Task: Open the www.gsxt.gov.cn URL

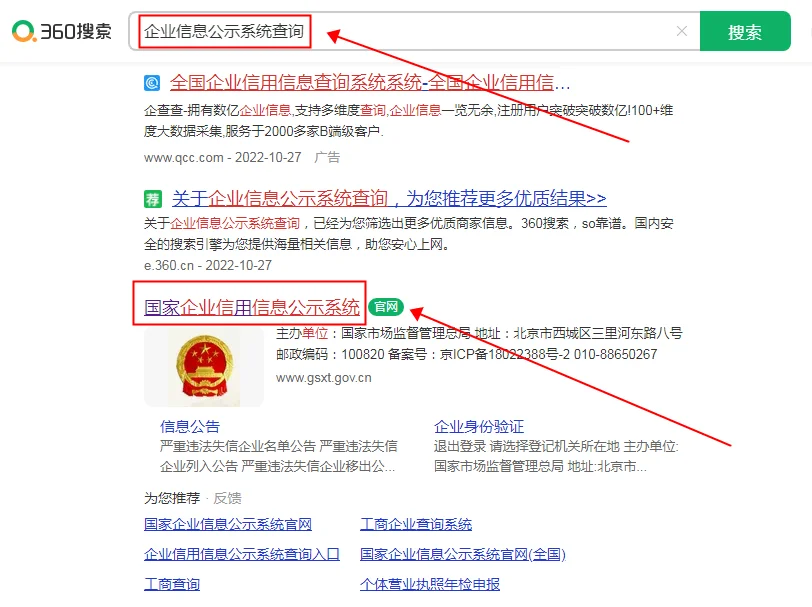Action: pos(324,378)
